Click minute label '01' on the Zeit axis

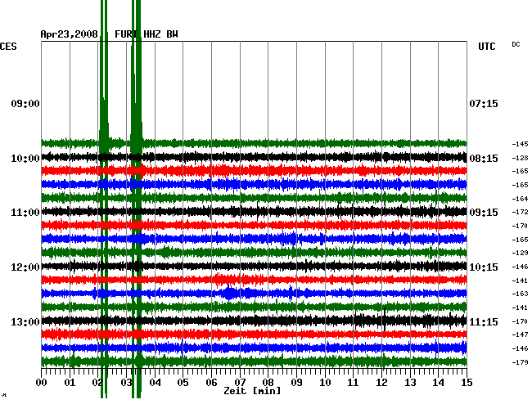70,383
